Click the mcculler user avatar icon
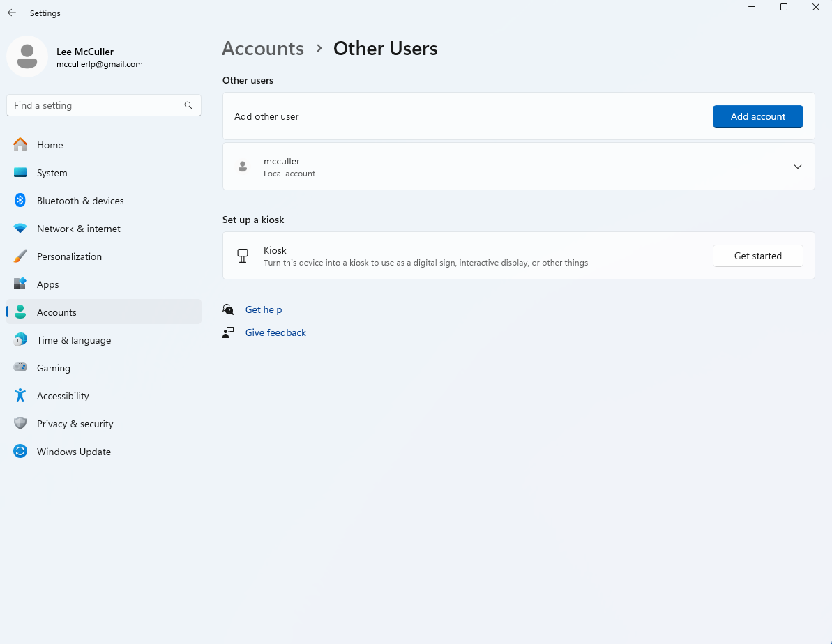This screenshot has height=644, width=832. coord(243,167)
